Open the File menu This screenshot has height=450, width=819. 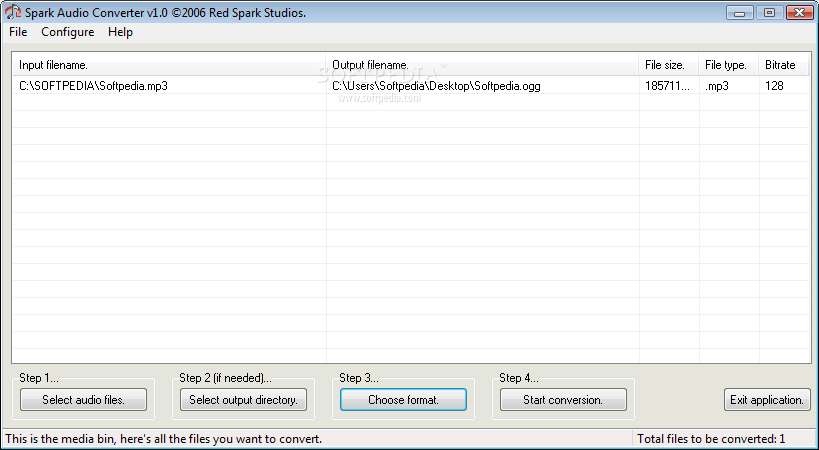click(18, 32)
